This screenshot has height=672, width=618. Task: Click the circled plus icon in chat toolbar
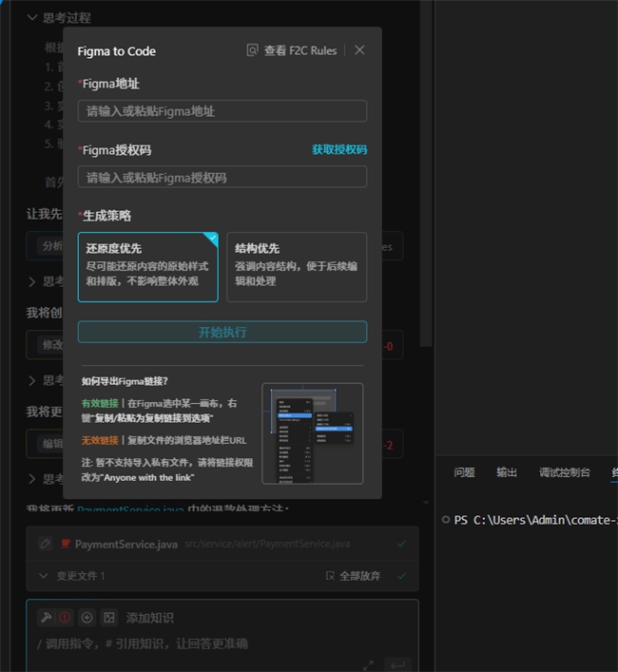(87, 618)
